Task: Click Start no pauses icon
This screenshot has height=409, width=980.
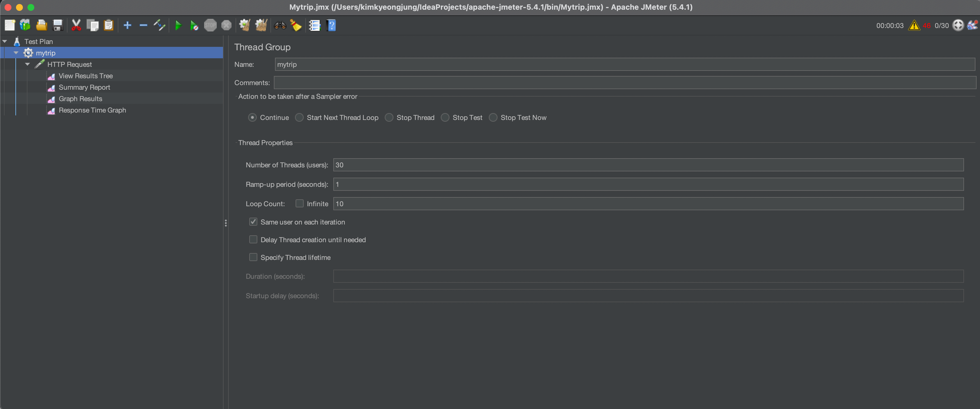Action: 194,25
